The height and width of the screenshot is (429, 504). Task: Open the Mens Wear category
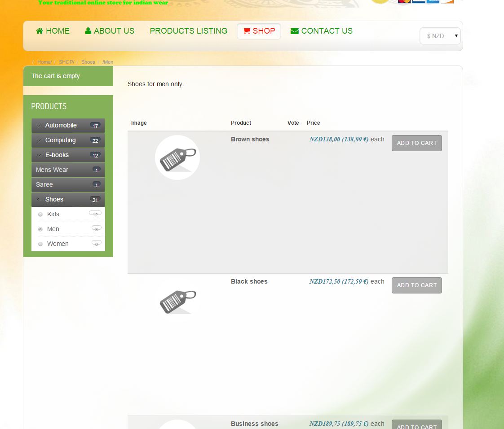pos(68,170)
